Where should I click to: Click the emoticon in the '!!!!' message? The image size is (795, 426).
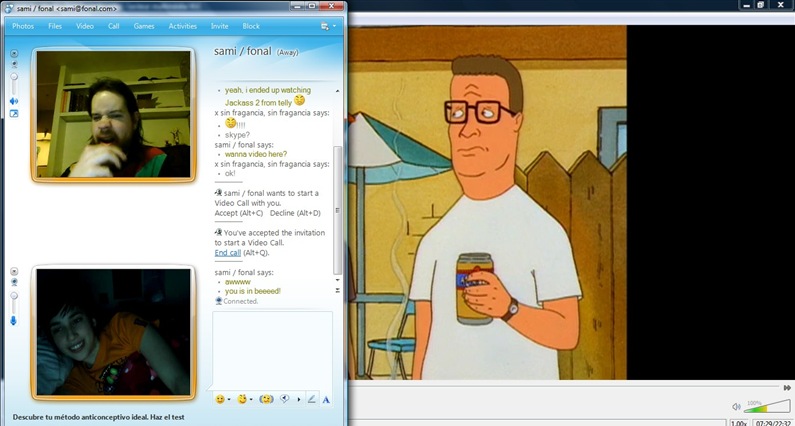click(x=231, y=122)
